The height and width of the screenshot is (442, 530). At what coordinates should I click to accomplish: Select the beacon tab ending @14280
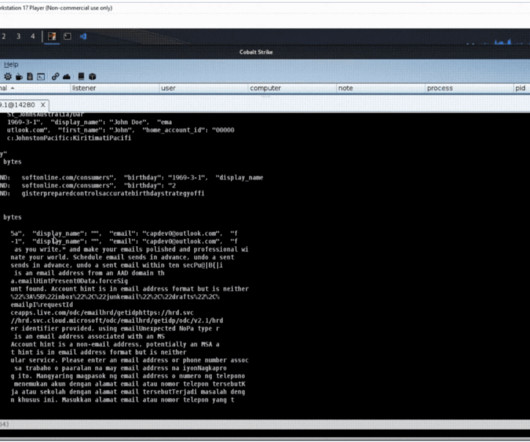(x=18, y=105)
